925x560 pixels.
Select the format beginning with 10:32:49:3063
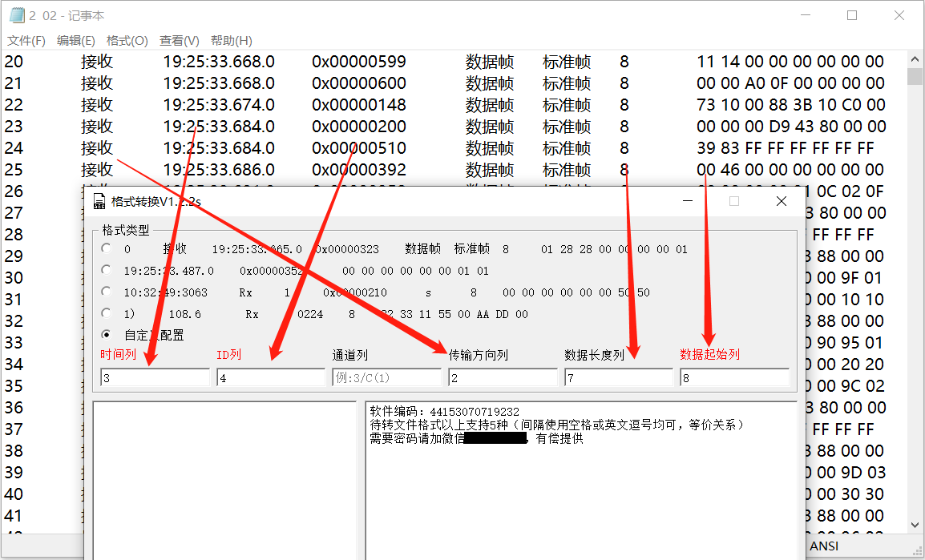tap(105, 292)
